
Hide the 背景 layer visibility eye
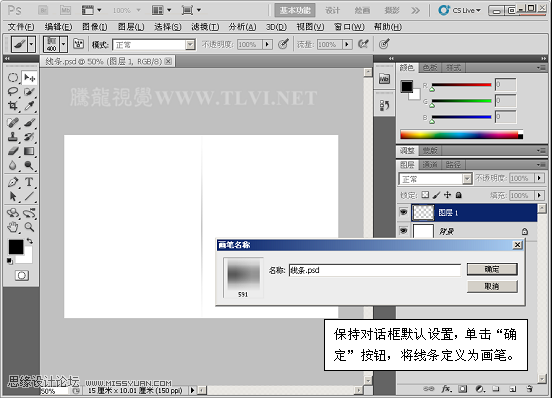[x=403, y=231]
